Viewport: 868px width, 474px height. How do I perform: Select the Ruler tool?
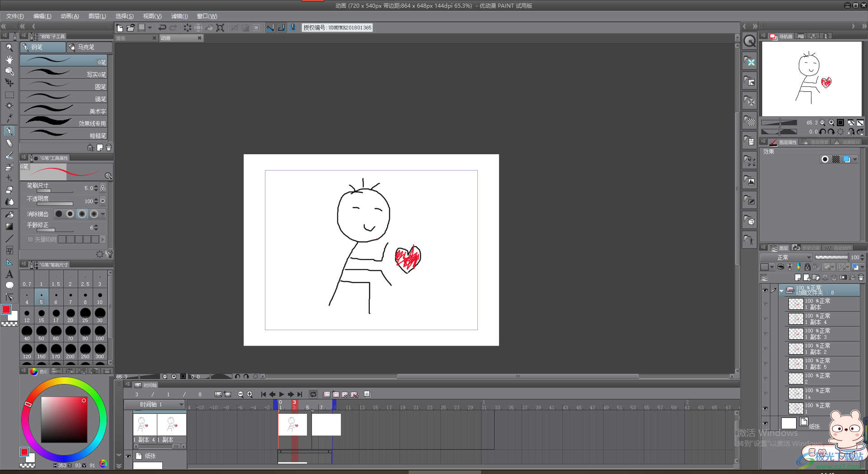click(x=9, y=262)
